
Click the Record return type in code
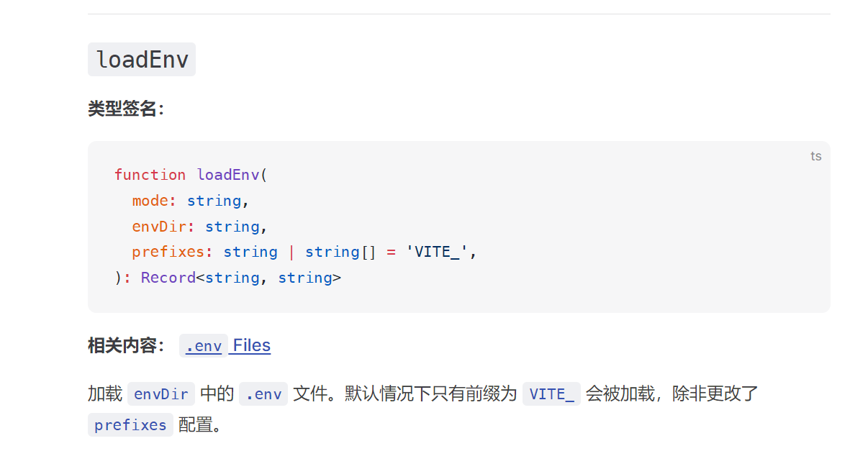tap(168, 278)
